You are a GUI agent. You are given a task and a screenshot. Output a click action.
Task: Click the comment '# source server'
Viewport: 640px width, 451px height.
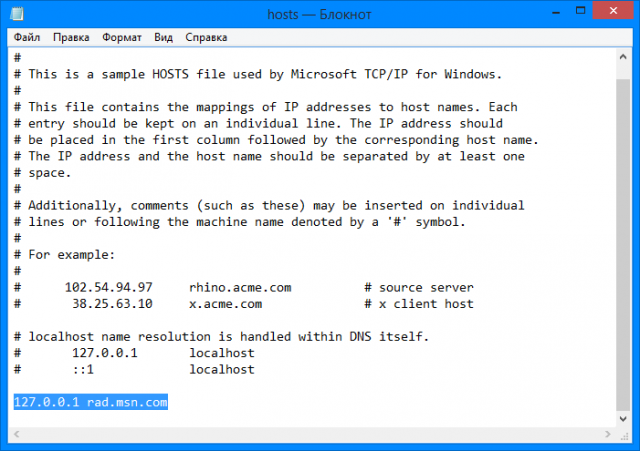419,288
